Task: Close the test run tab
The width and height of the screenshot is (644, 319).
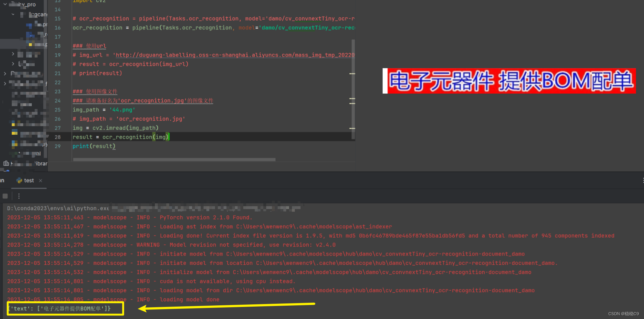Action: point(40,180)
